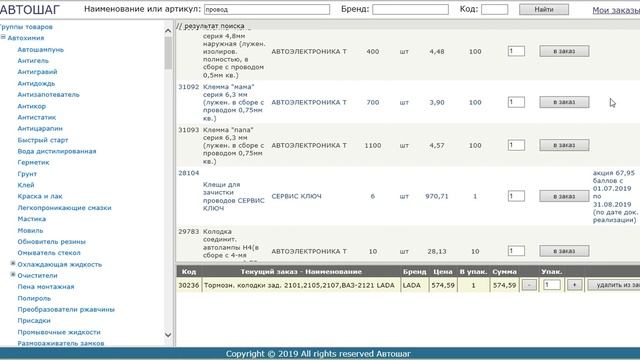Expand the Очистители subgroup
Screen dimensions: 640x360
13,275
